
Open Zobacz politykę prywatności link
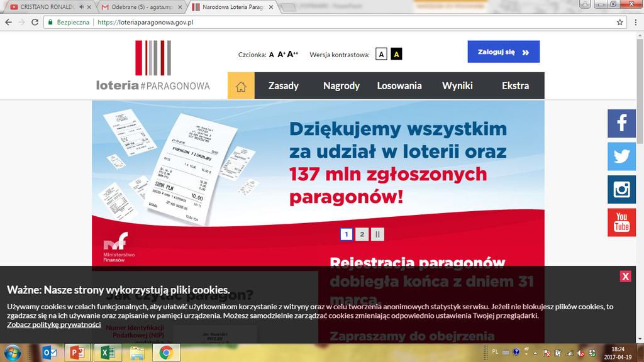(54, 325)
